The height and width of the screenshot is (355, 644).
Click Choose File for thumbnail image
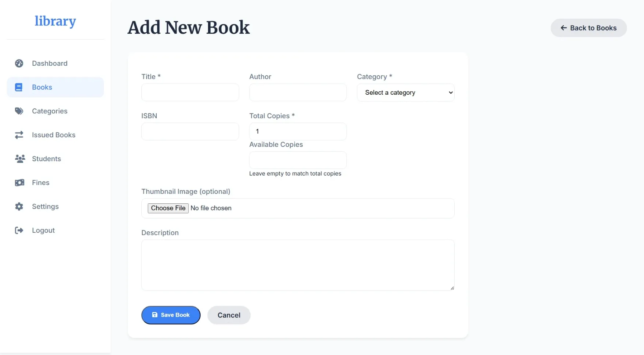168,208
